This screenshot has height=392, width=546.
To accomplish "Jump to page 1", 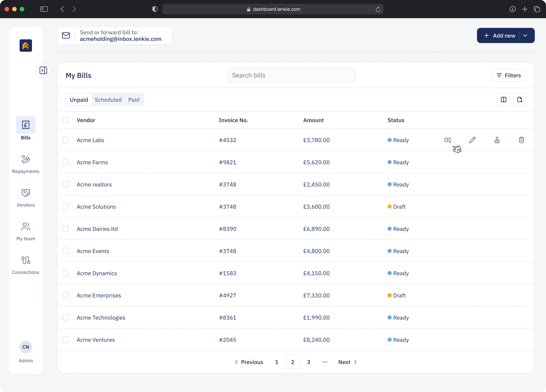I will click(x=277, y=362).
